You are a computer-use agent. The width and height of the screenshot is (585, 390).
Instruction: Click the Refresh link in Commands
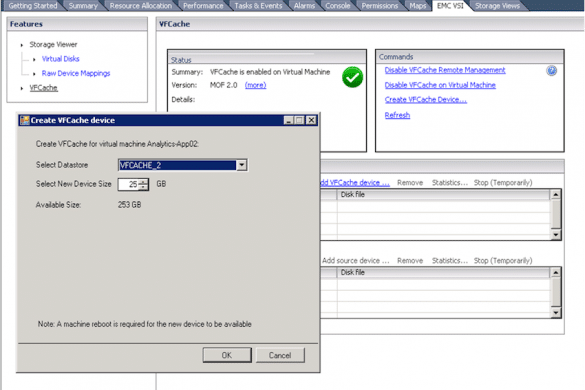coord(397,115)
